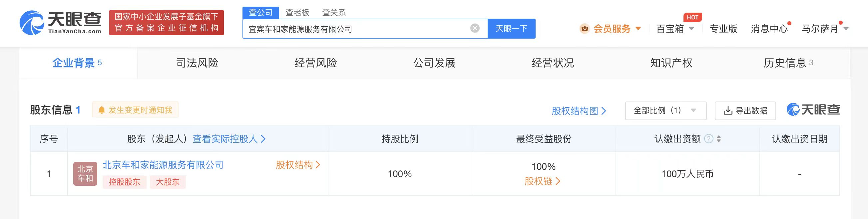The width and height of the screenshot is (868, 219).
Task: Click the download icon in 导出数据
Action: click(x=728, y=110)
